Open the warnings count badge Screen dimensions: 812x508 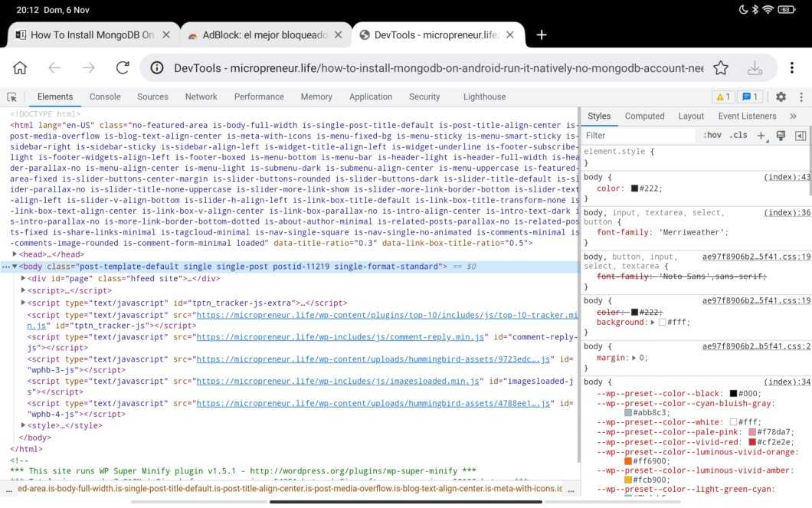(722, 97)
